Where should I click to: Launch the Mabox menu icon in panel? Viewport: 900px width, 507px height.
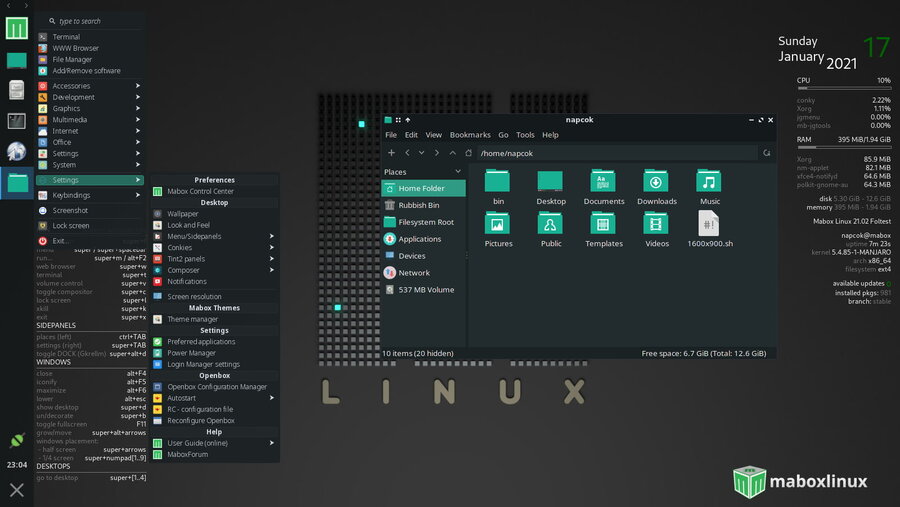[x=17, y=28]
